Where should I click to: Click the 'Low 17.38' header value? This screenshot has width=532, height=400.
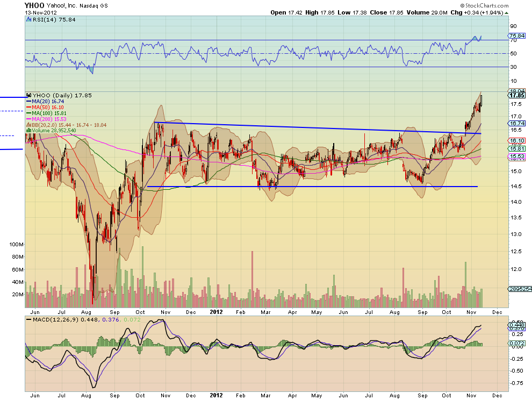pyautogui.click(x=352, y=12)
